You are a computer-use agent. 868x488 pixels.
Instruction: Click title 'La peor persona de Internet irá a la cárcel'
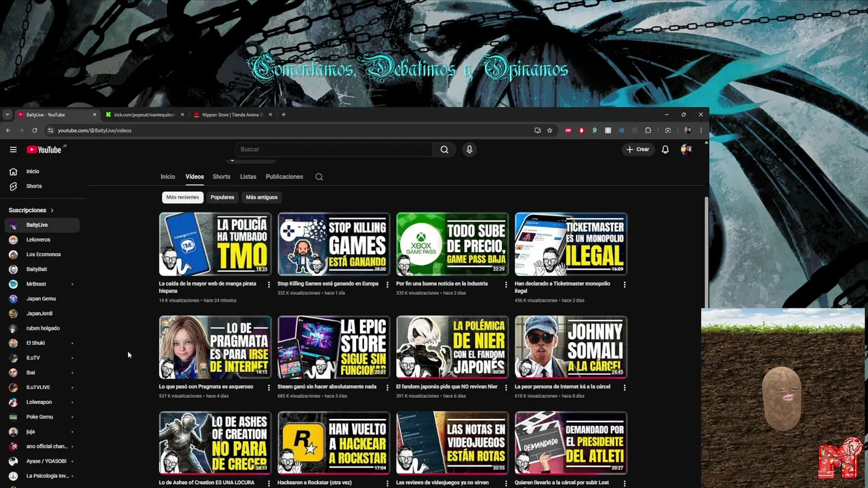tap(562, 387)
